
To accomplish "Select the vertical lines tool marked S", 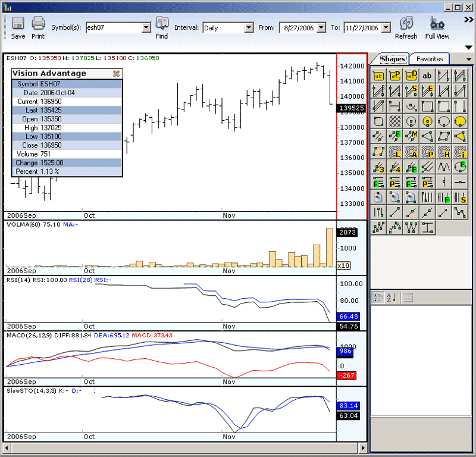I will click(x=460, y=198).
